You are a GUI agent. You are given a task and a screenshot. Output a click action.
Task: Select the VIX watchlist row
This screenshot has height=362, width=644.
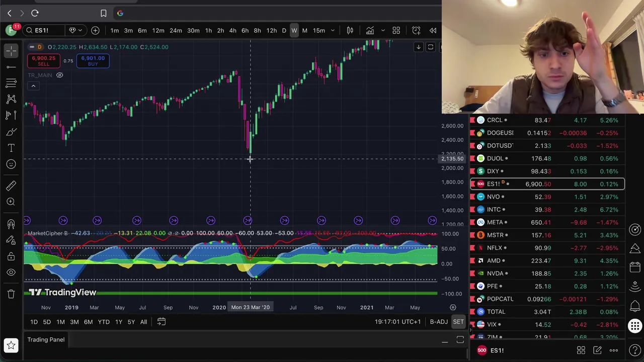point(547,325)
